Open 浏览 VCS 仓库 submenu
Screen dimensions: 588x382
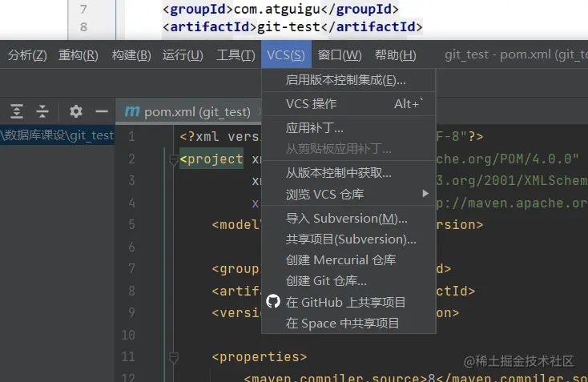click(x=348, y=194)
